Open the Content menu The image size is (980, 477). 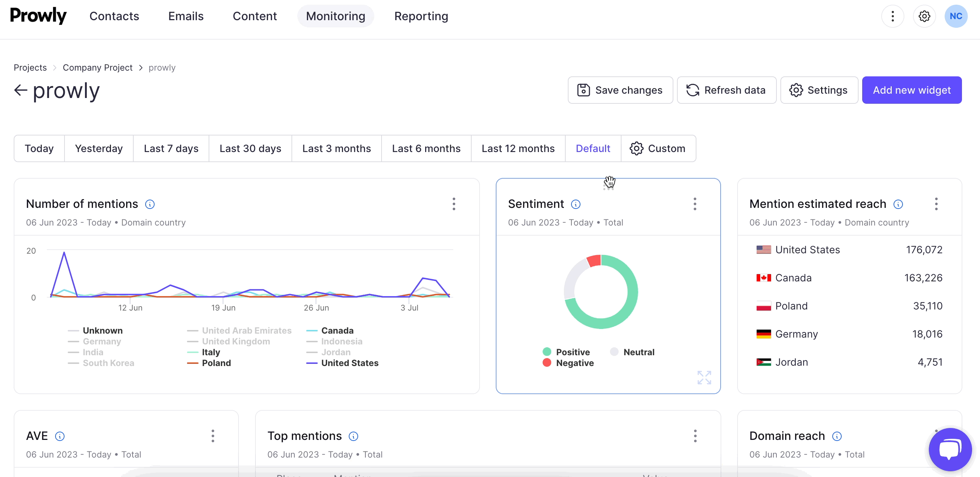pyautogui.click(x=254, y=16)
